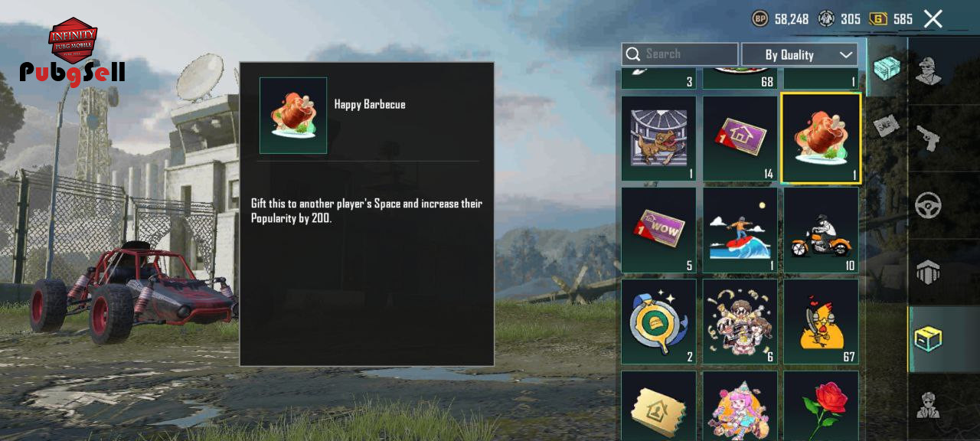Select the purple home card item
980x441 pixels.
[740, 139]
